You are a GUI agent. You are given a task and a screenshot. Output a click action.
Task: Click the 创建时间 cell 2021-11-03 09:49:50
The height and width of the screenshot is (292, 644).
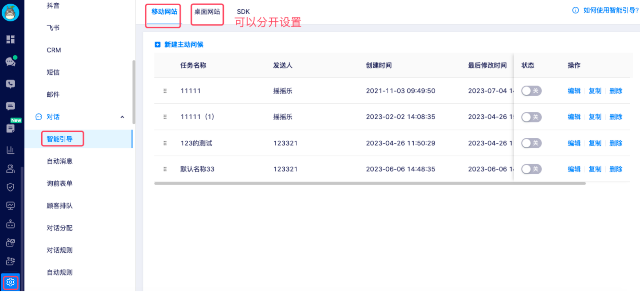point(400,91)
